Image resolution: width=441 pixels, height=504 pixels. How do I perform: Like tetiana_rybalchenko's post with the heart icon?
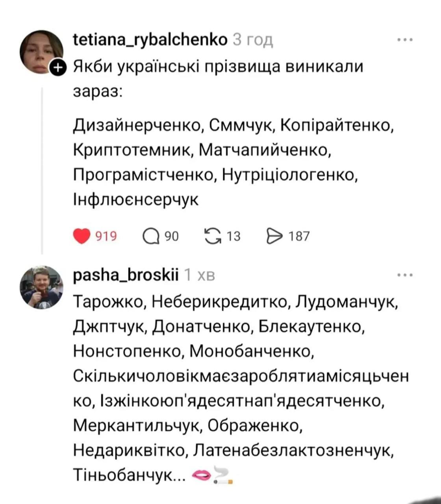point(82,236)
